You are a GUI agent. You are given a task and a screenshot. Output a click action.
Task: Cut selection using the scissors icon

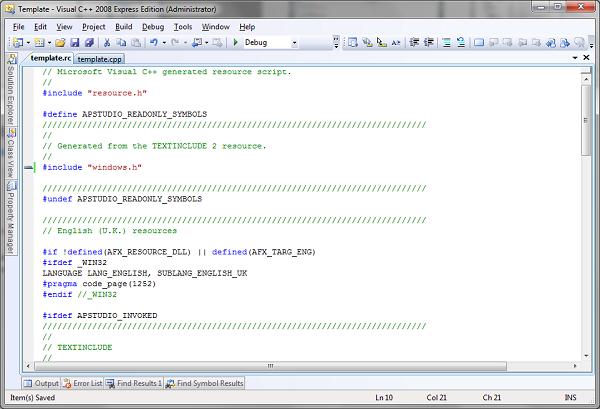[107, 42]
